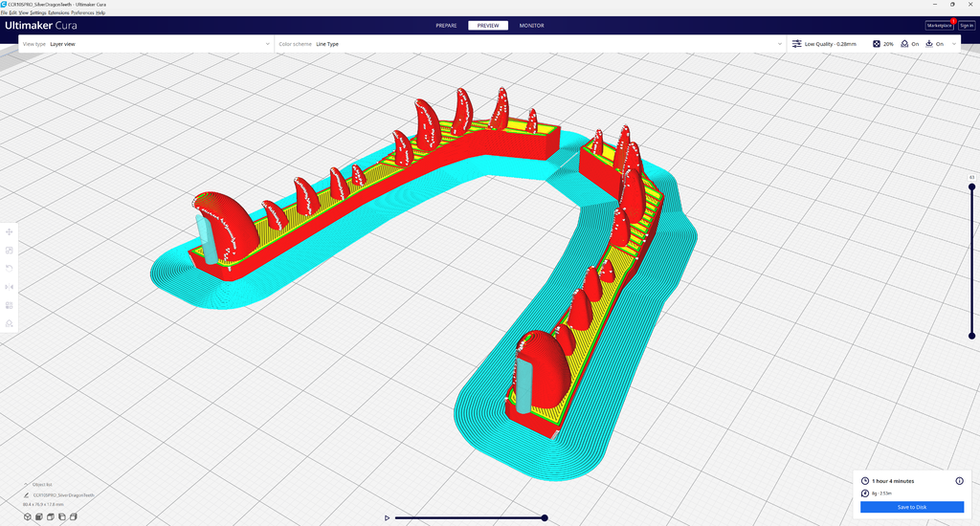Click the support icon showing On
The image size is (980, 526).
[904, 44]
